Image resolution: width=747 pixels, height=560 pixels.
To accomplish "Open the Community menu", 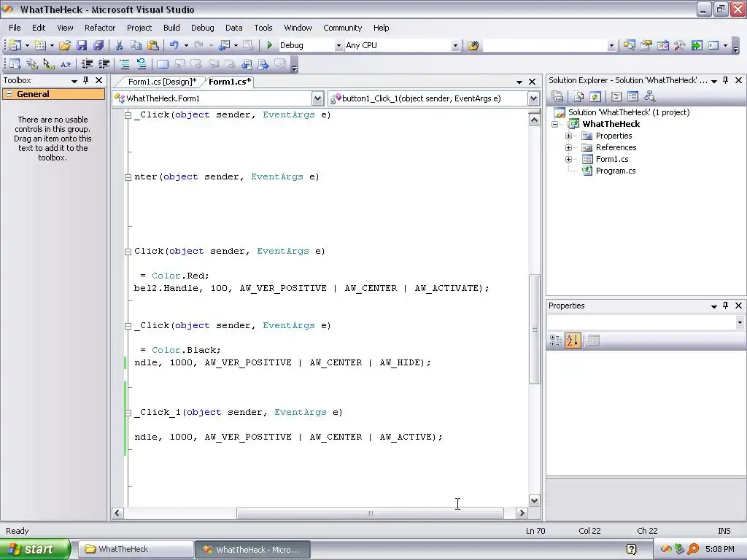I will point(343,28).
